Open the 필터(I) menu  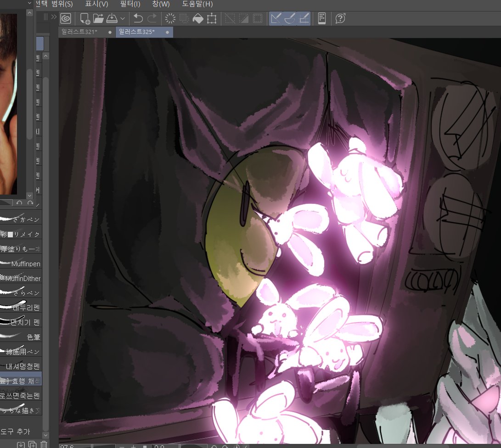coord(130,4)
